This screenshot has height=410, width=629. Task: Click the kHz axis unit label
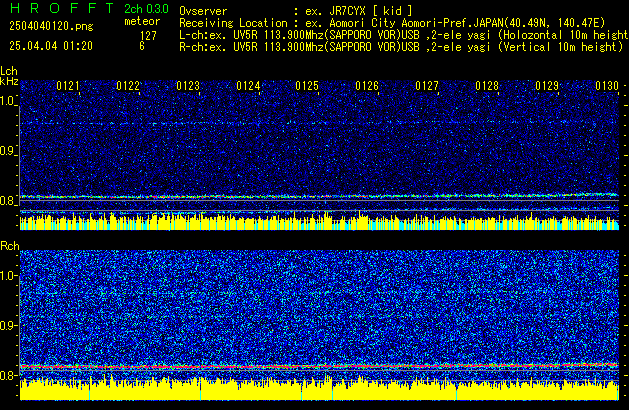[x=9, y=81]
